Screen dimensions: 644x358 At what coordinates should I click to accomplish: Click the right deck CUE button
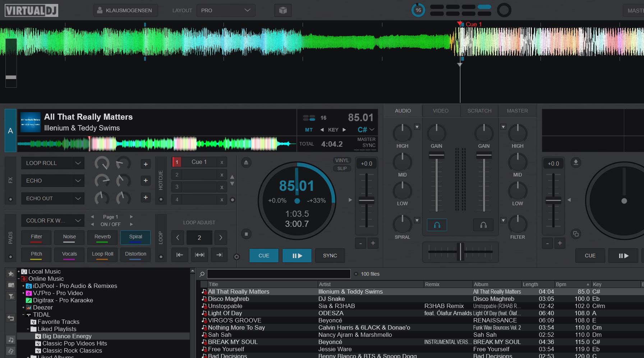tap(590, 256)
